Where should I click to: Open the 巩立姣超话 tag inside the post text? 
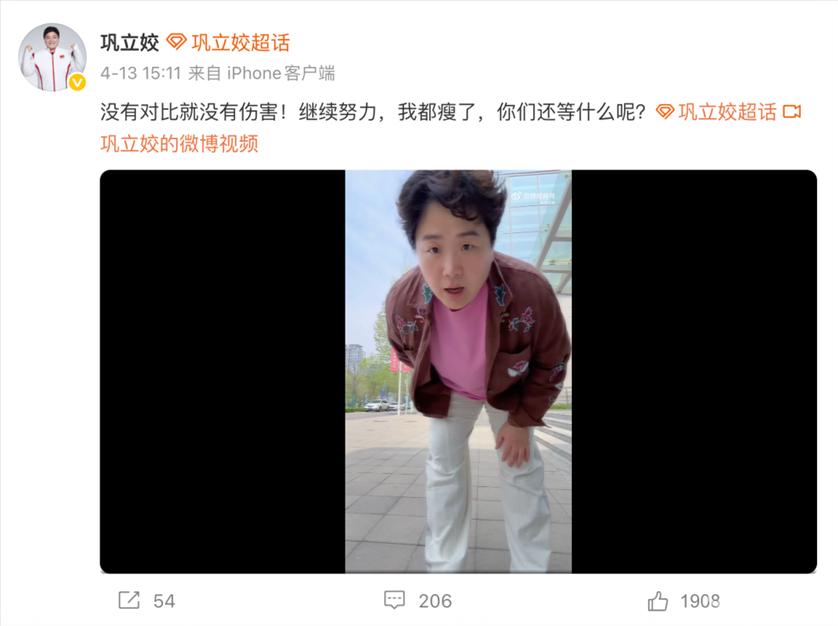(727, 112)
